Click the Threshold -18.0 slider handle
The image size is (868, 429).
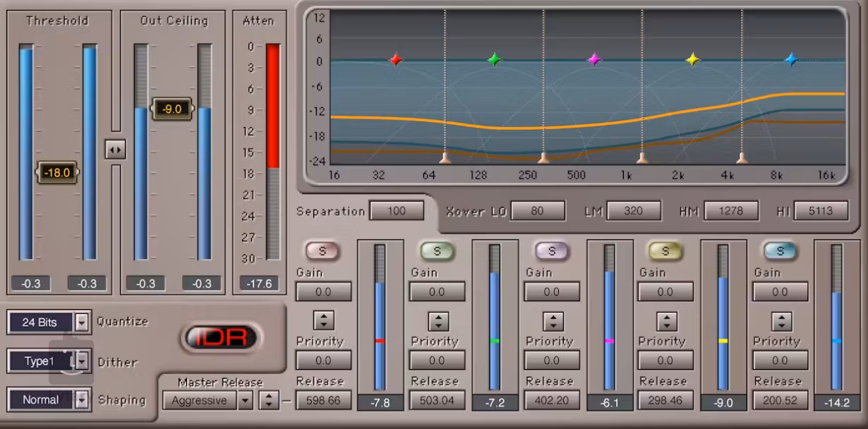(x=56, y=172)
